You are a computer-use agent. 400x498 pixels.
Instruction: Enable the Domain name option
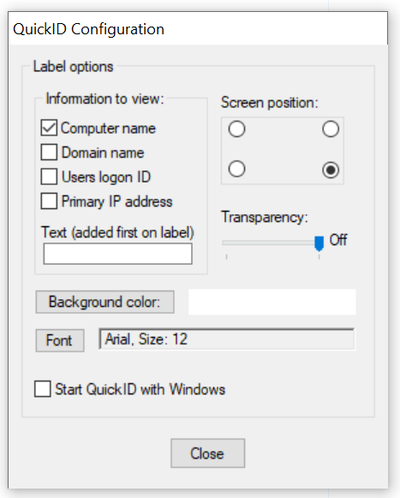49,152
